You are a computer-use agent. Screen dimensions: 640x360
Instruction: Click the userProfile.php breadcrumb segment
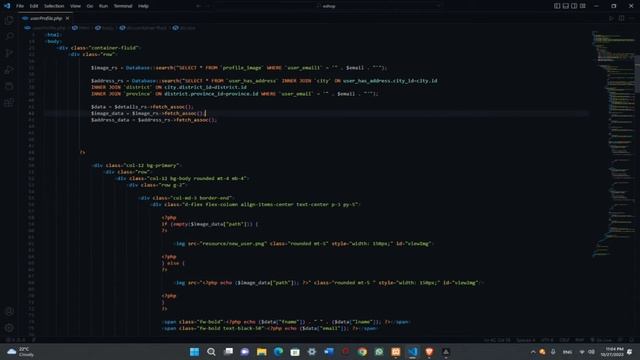[45, 28]
